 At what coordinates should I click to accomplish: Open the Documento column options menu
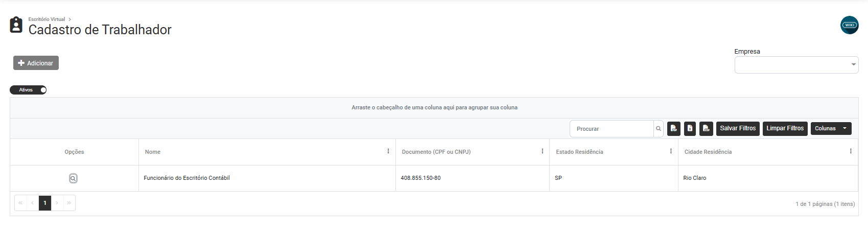click(542, 151)
